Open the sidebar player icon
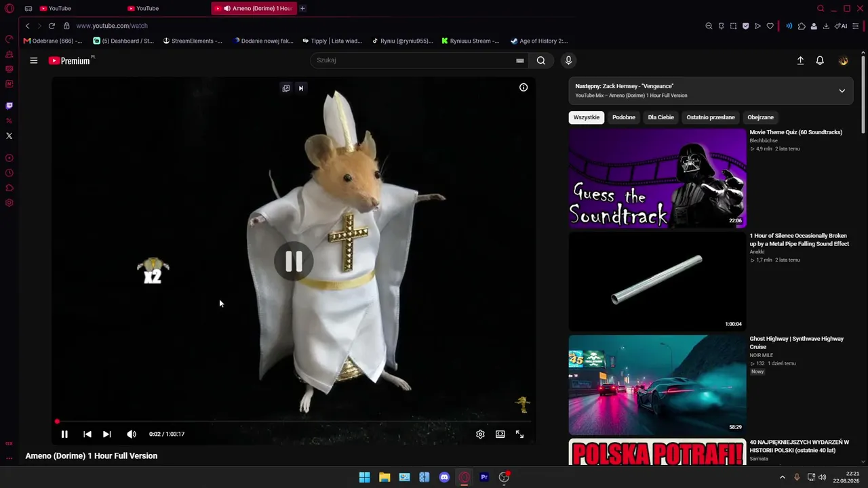The height and width of the screenshot is (488, 868). [x=9, y=158]
